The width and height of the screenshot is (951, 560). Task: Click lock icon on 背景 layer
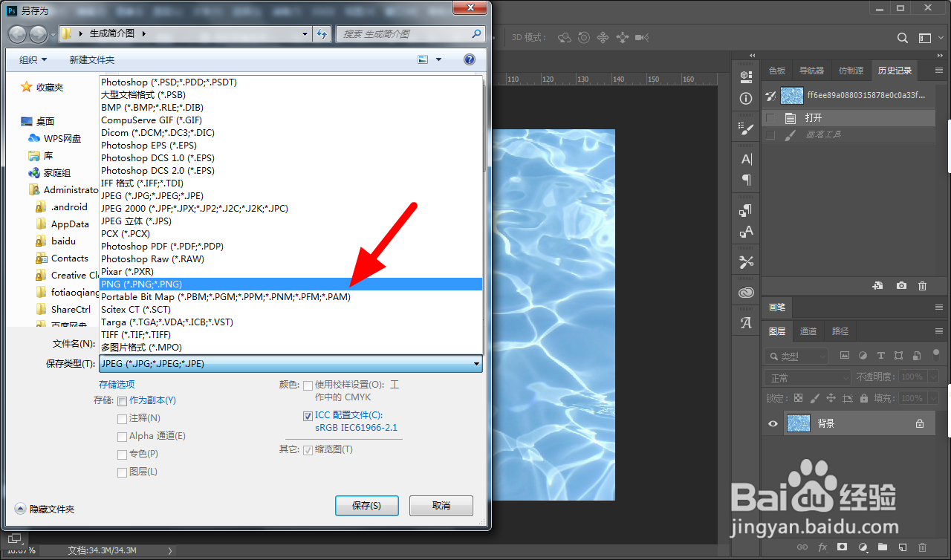[x=919, y=423]
